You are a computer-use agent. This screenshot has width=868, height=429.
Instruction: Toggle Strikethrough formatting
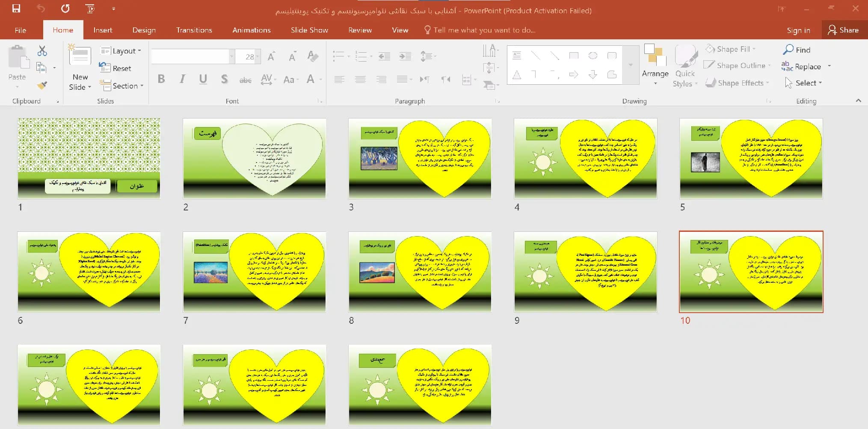[245, 80]
